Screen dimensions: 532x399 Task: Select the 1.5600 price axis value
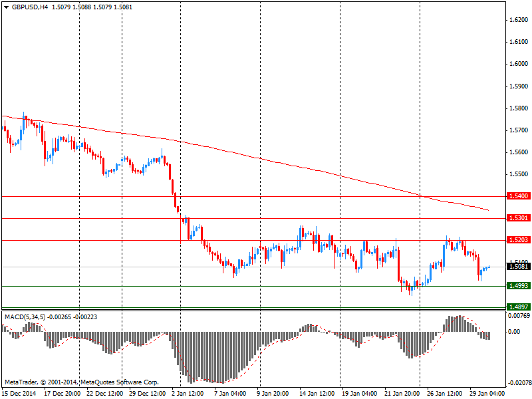(519, 152)
